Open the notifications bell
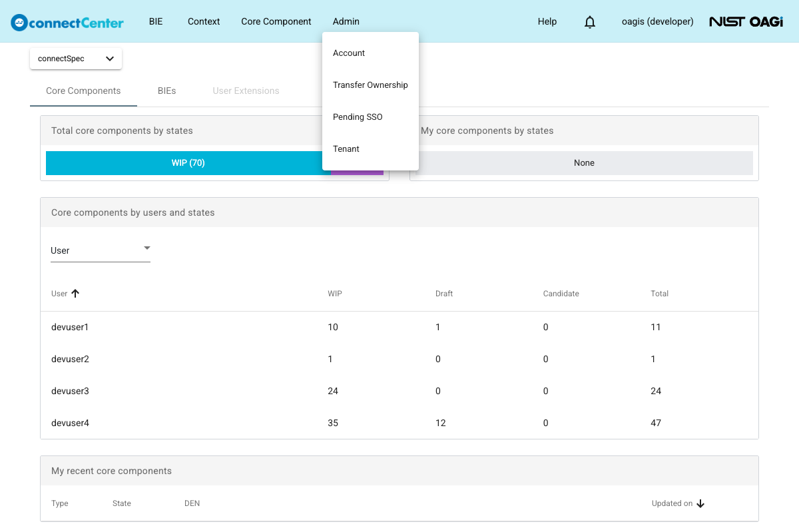The image size is (799, 532). point(590,22)
